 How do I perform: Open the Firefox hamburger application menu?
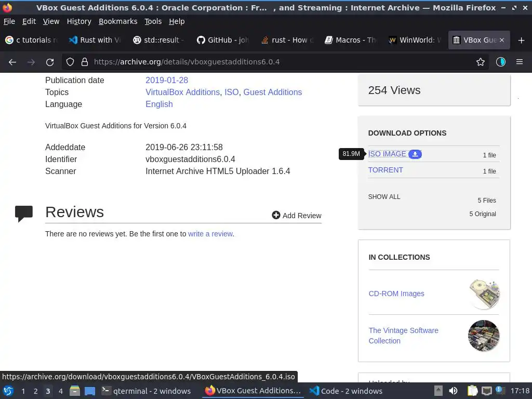520,62
